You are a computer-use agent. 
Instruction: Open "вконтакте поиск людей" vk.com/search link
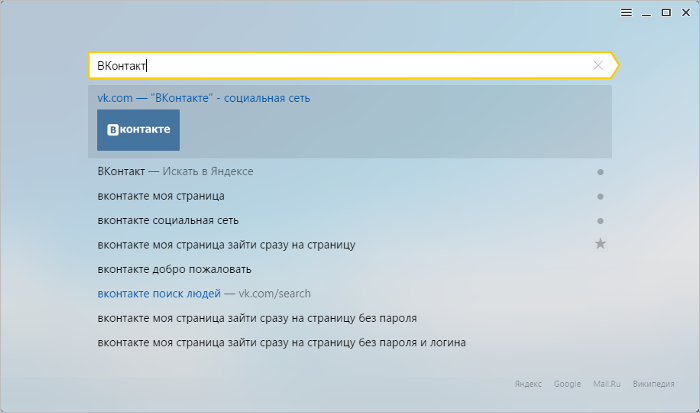click(x=204, y=294)
